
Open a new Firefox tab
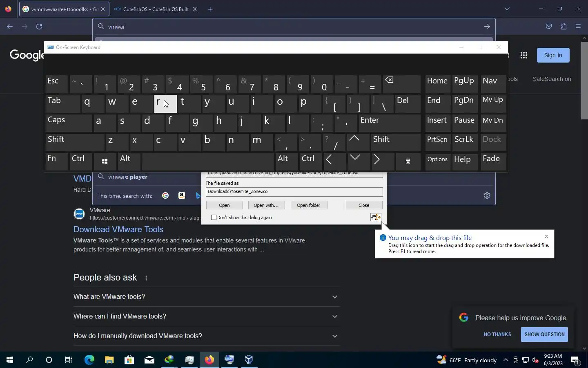click(x=210, y=9)
